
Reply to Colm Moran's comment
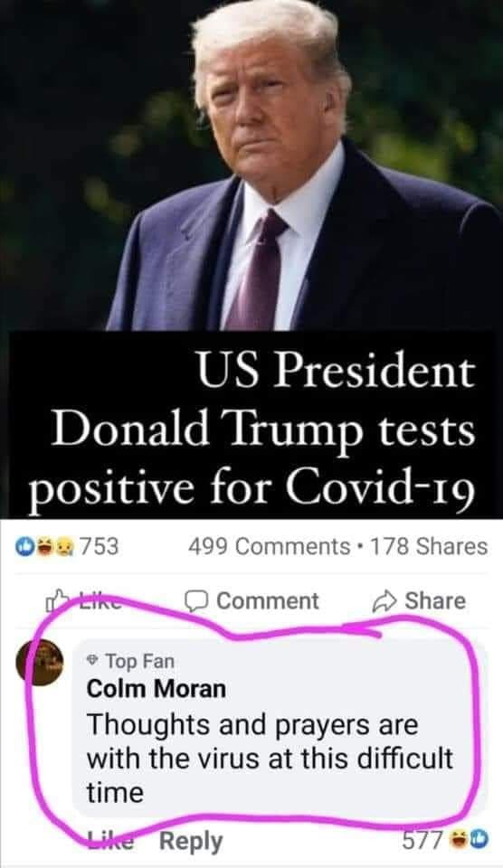(x=191, y=842)
